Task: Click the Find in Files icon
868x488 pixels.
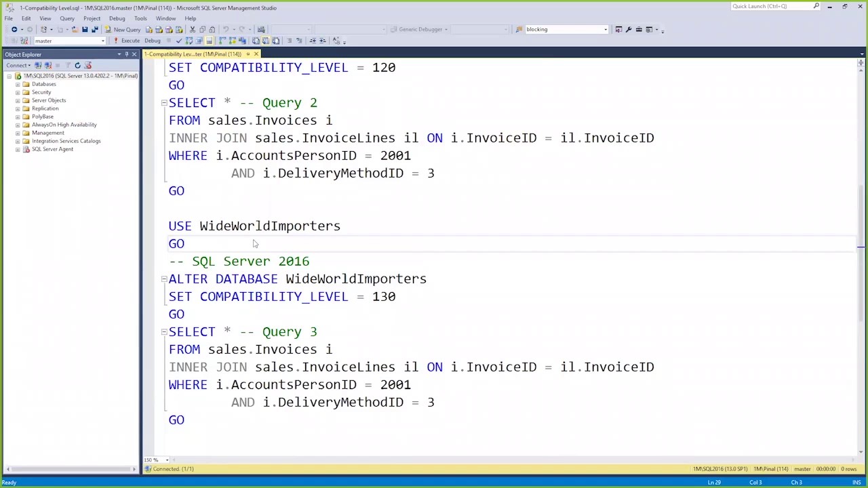Action: pos(519,29)
